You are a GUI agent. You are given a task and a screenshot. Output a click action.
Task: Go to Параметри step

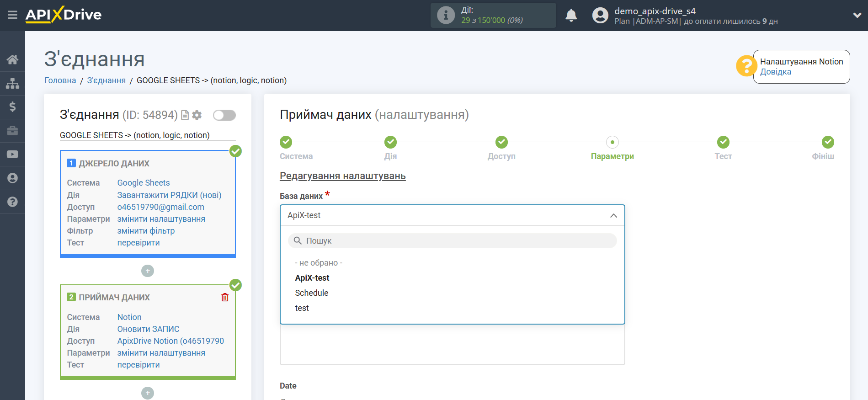612,142
